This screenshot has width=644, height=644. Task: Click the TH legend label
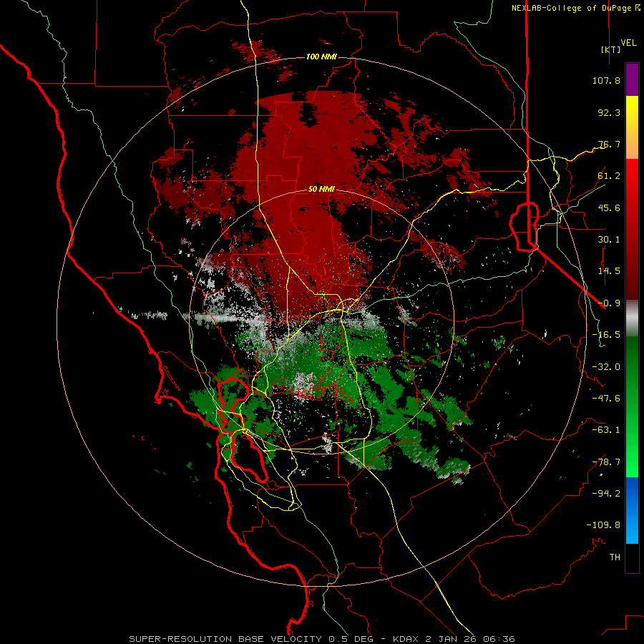tap(615, 557)
